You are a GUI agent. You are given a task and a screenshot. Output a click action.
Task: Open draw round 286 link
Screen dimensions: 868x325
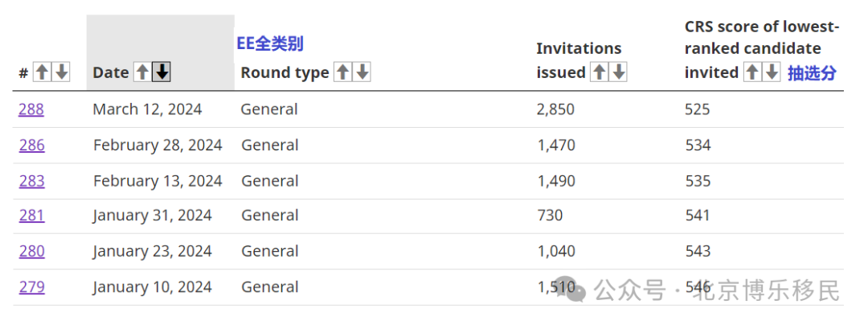(31, 145)
